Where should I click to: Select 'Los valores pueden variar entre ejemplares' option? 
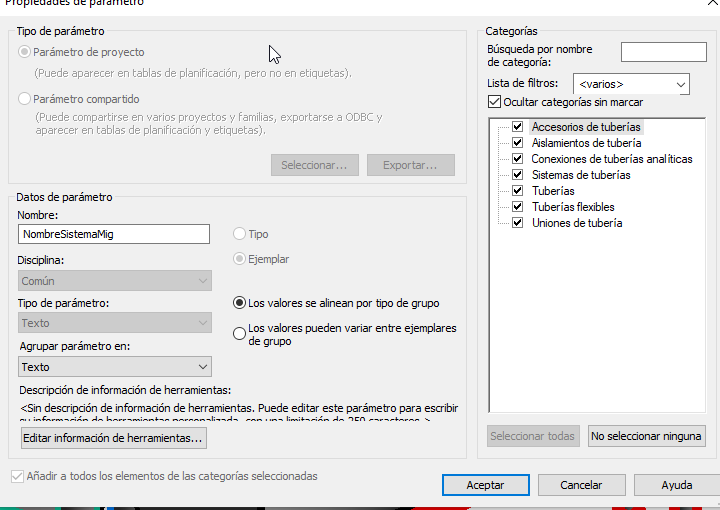click(239, 333)
